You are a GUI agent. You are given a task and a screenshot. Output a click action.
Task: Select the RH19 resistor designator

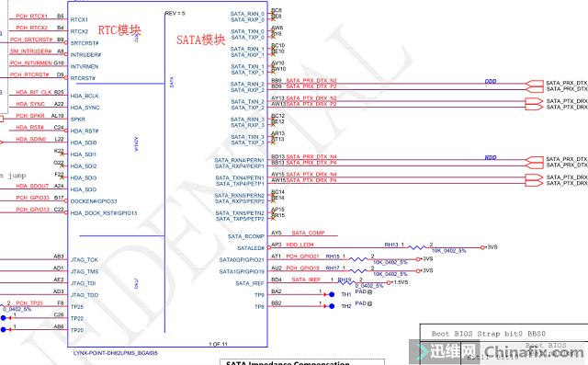pos(345,279)
